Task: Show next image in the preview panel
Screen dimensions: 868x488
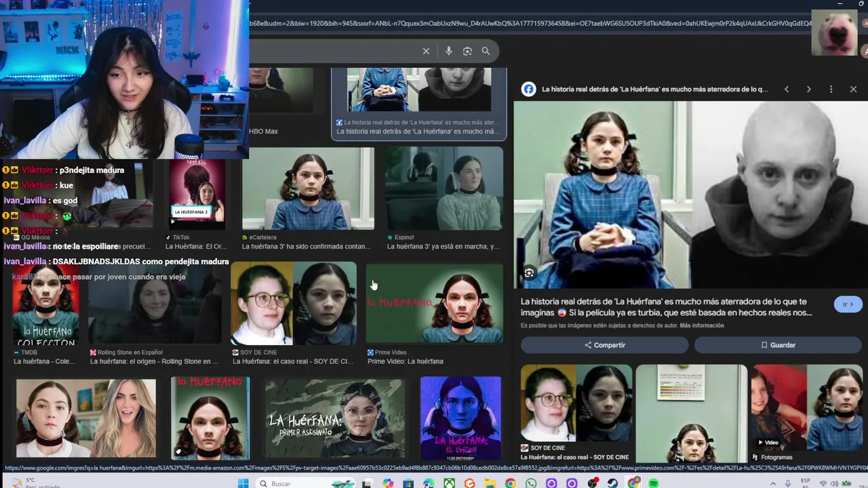Action: [808, 89]
